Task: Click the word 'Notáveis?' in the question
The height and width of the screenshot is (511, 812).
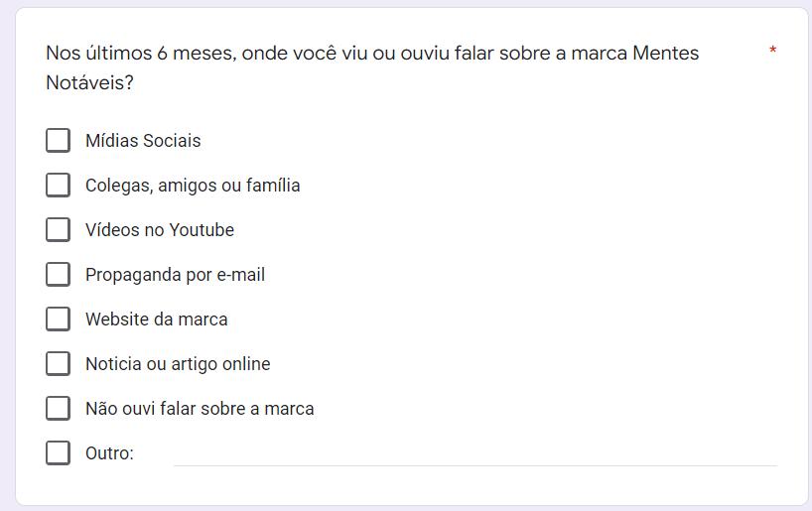Action: click(89, 83)
